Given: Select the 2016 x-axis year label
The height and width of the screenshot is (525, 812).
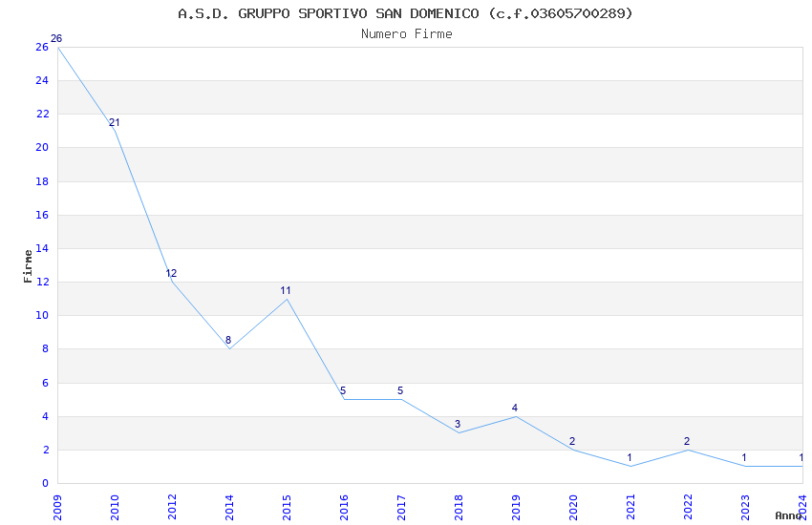Looking at the screenshot, I should point(344,508).
